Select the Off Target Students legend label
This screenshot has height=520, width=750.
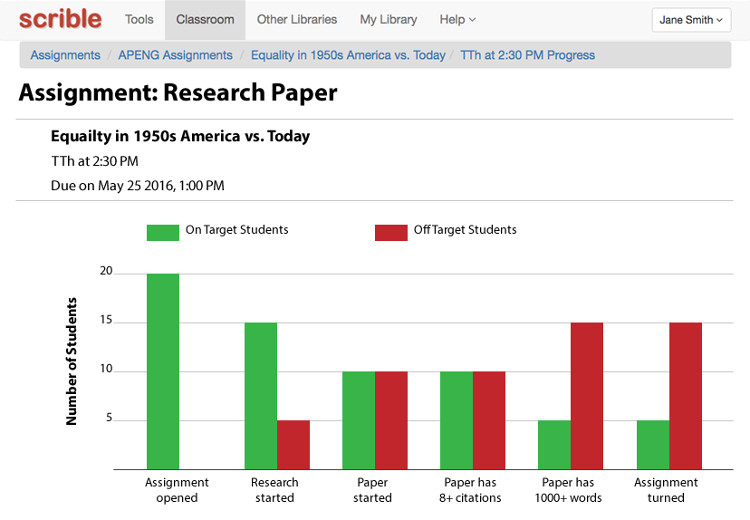(465, 230)
